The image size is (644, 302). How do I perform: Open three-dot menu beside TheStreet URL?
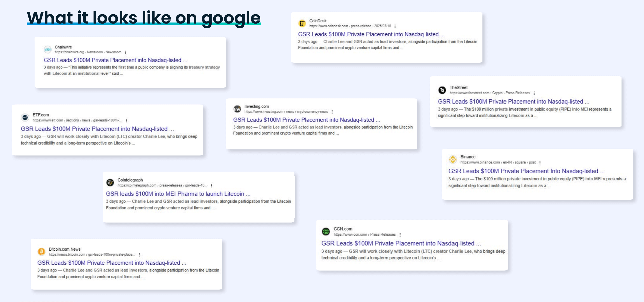point(534,93)
